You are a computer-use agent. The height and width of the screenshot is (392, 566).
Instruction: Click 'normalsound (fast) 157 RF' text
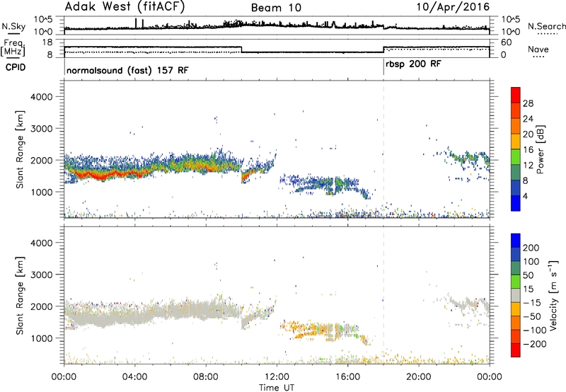127,70
